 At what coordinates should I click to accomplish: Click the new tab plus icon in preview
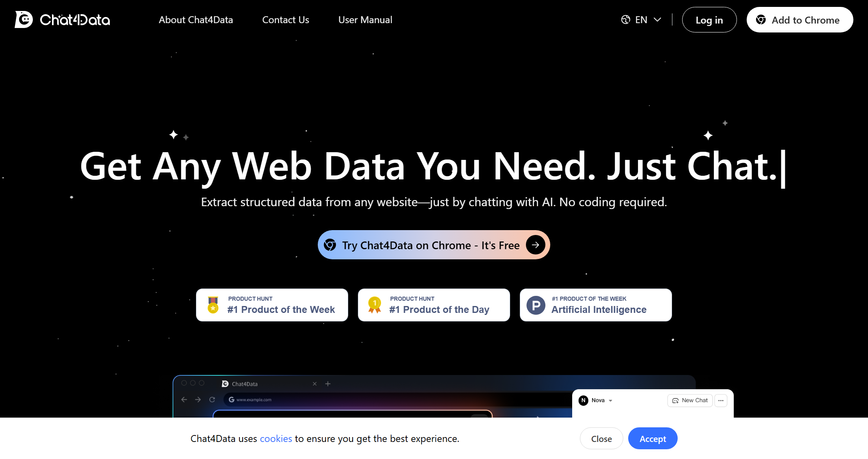(x=328, y=384)
